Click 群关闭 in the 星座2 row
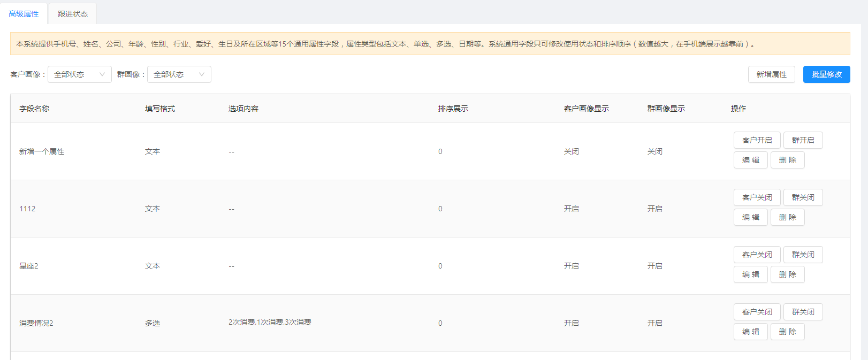The width and height of the screenshot is (868, 360). [x=803, y=255]
